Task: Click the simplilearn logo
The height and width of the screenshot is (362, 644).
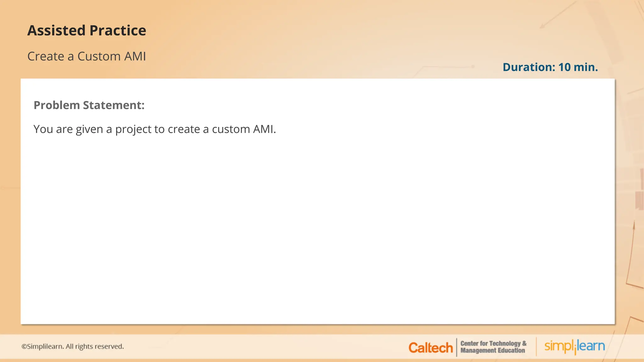Action: (575, 347)
